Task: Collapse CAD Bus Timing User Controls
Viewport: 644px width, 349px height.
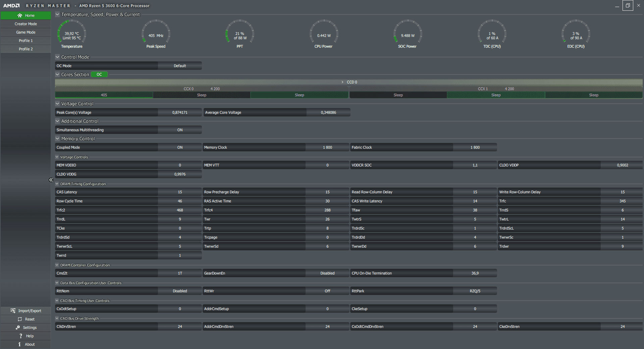Action: coord(57,301)
